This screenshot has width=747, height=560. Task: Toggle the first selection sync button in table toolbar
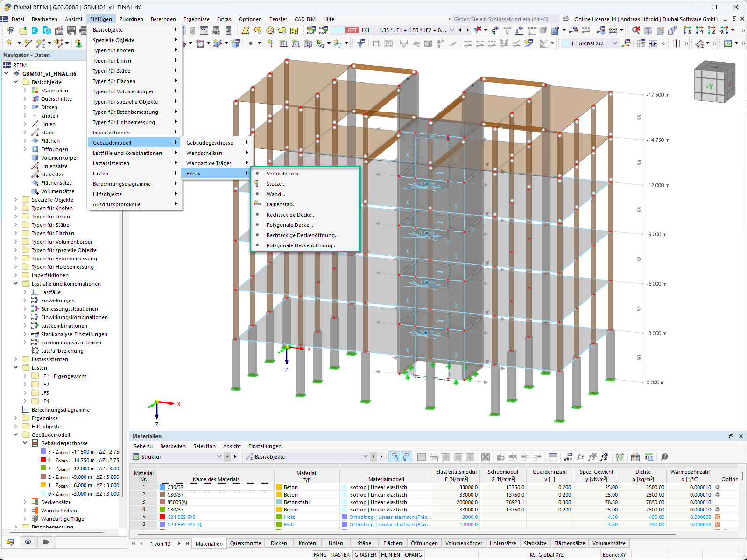(395, 457)
